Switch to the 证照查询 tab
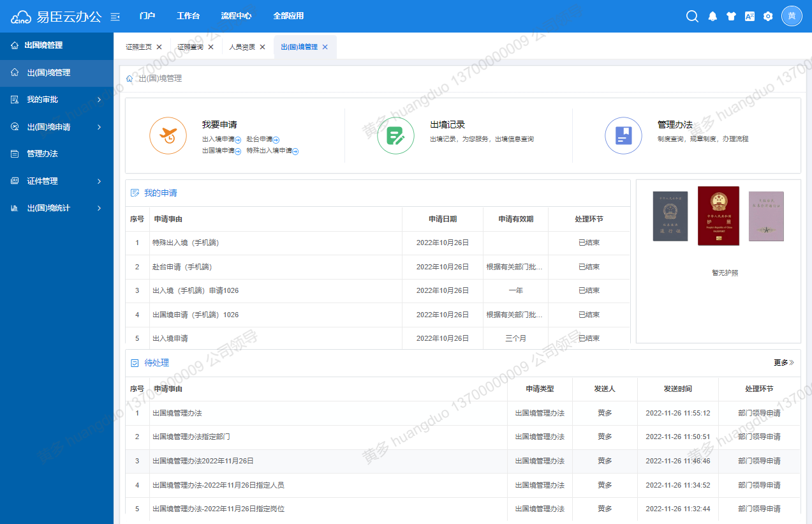Screen dimensions: 812x524 click(x=190, y=47)
